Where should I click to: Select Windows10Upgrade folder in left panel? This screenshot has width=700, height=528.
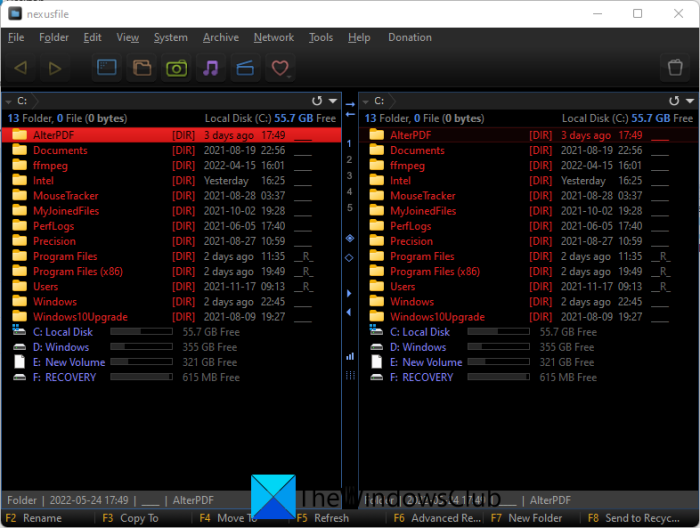[171, 317]
